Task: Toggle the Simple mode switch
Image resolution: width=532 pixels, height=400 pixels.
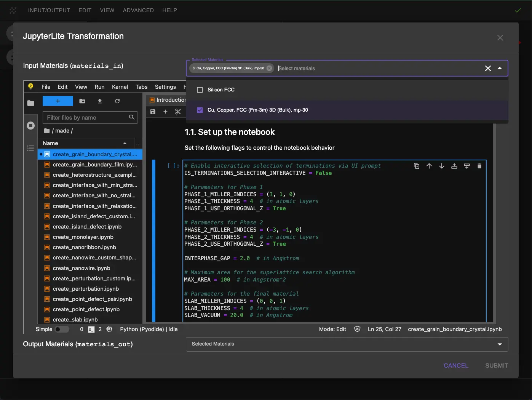Action: pyautogui.click(x=62, y=329)
